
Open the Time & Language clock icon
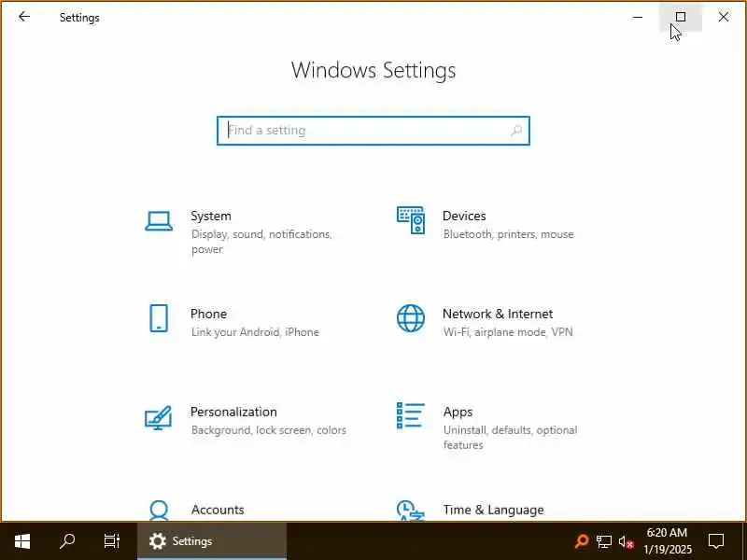[410, 510]
